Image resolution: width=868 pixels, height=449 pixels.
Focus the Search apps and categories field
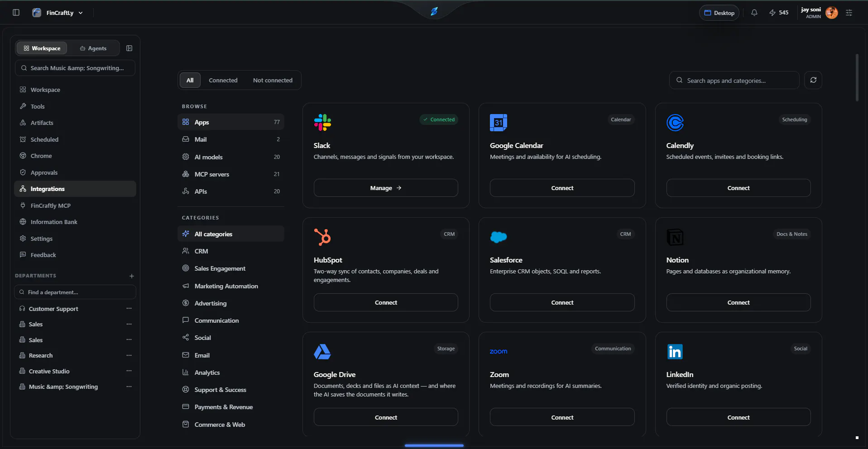pos(734,80)
